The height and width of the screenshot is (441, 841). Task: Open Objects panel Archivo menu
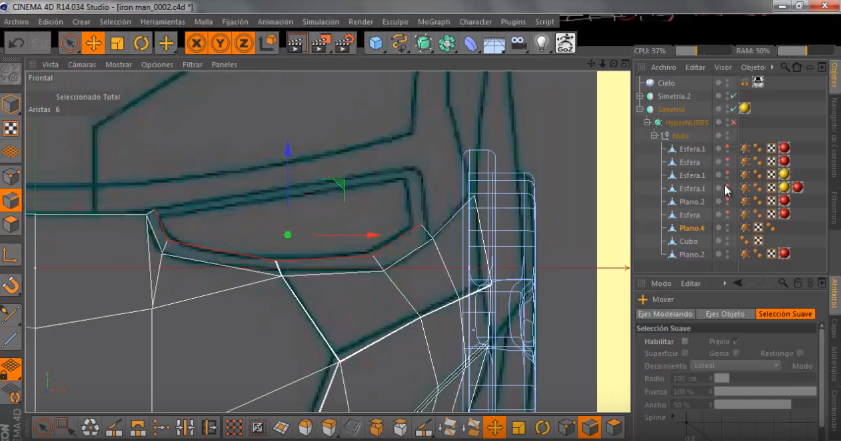pos(663,67)
